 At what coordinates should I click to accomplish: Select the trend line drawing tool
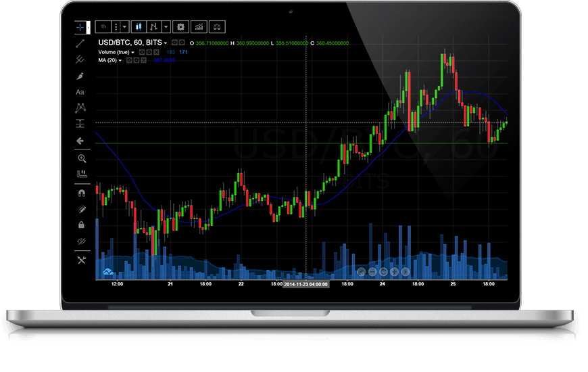pyautogui.click(x=80, y=43)
